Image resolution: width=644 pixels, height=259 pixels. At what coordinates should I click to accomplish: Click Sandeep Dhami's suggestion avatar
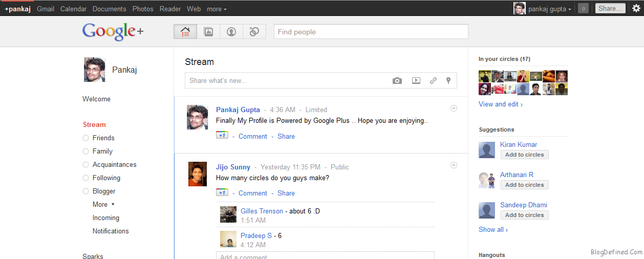(487, 210)
